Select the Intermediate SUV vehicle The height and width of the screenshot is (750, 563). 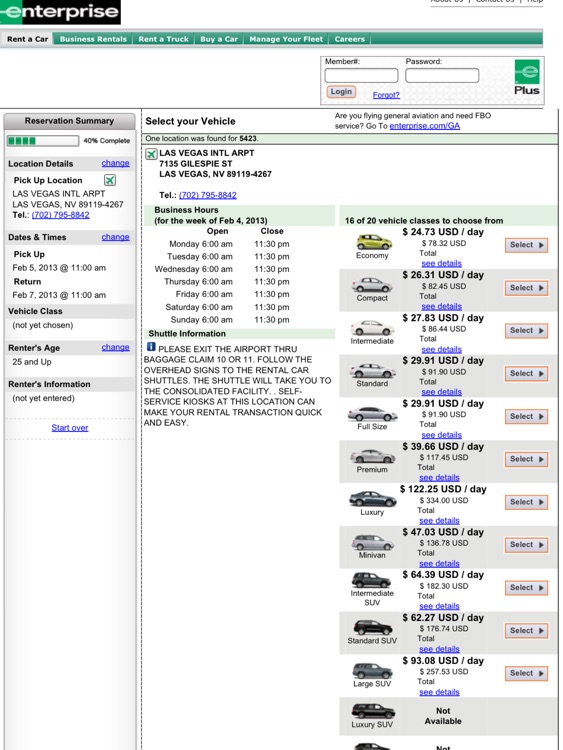526,588
